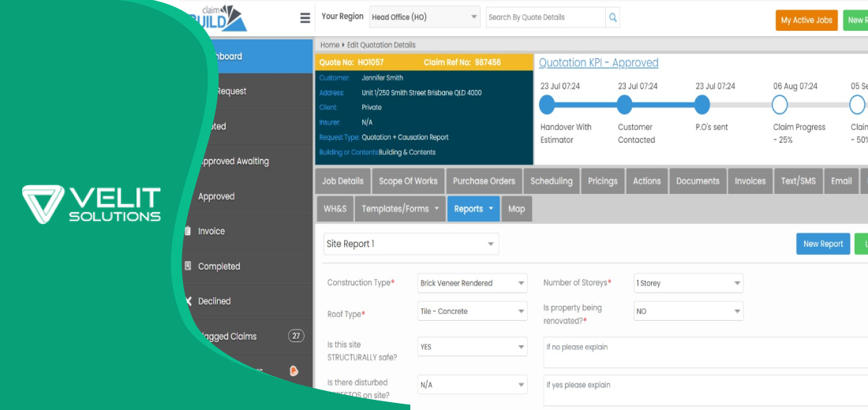Click the ClaimBuild logo
868x410 pixels.
pos(223,17)
